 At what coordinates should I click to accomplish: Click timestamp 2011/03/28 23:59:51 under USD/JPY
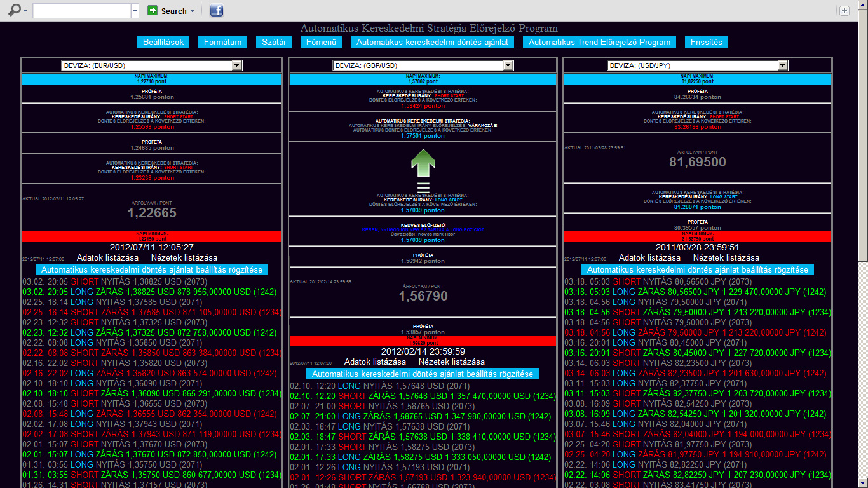[x=697, y=247]
